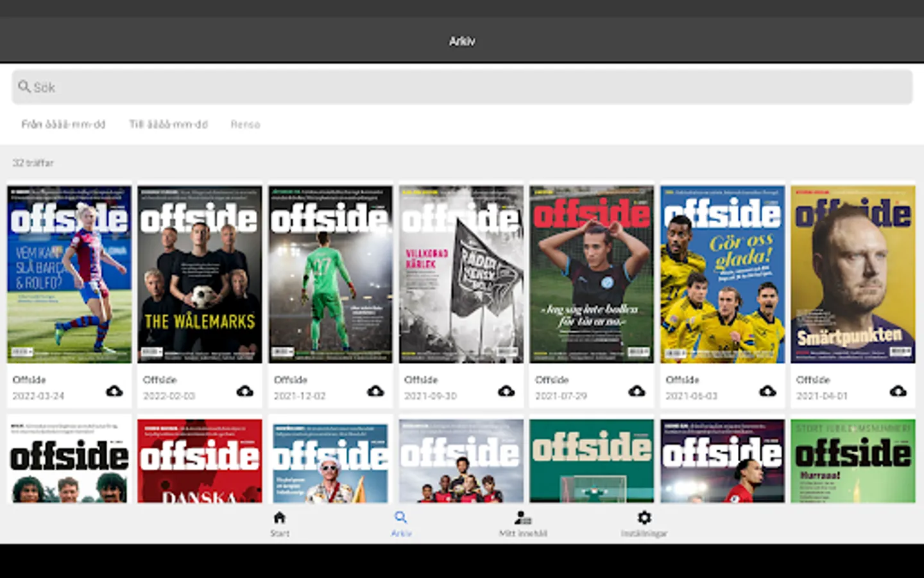
Task: Open the 2022-03-24 cover with Barça player
Action: 69,274
